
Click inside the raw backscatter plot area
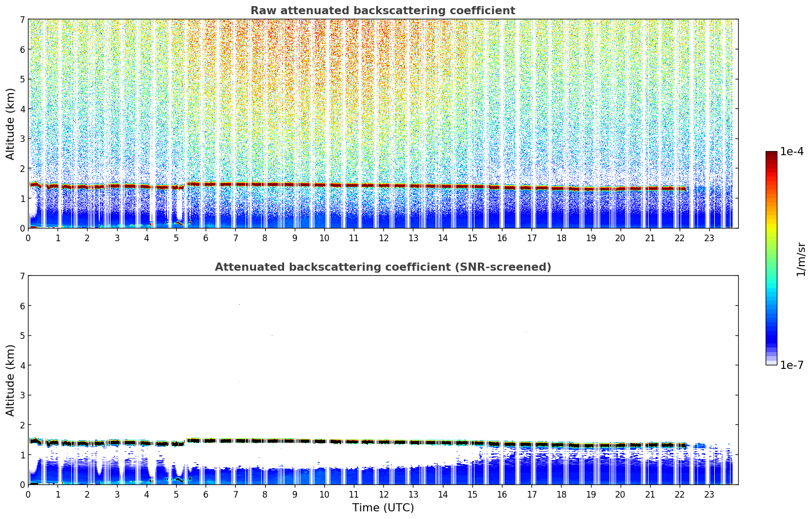click(x=383, y=124)
